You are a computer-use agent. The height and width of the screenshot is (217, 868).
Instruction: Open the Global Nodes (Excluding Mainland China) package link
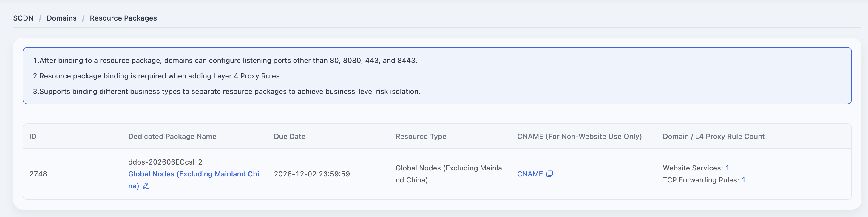[194, 180]
